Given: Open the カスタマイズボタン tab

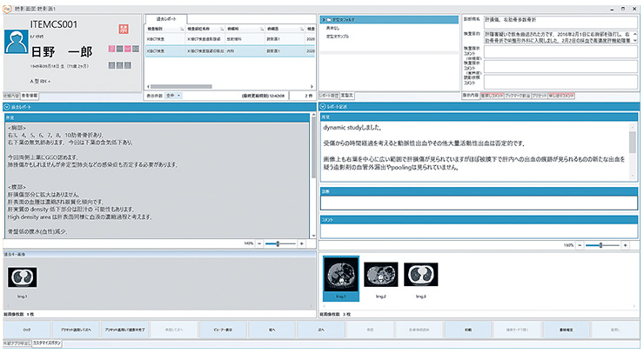Looking at the screenshot, I should [50, 344].
